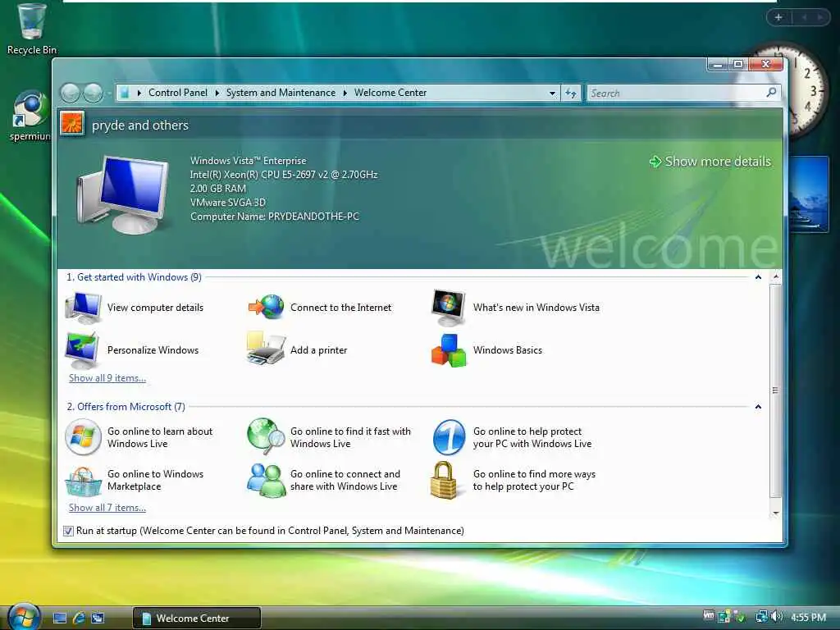Image resolution: width=840 pixels, height=630 pixels.
Task: Click Show all 9 items link
Action: click(107, 377)
